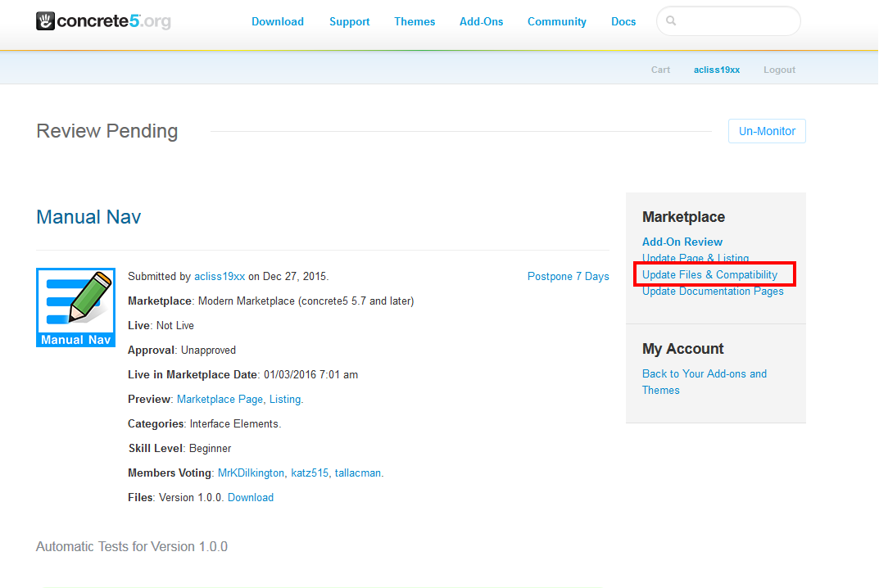879x588 pixels.
Task: Open the Add-Ons menu
Action: pyautogui.click(x=481, y=21)
